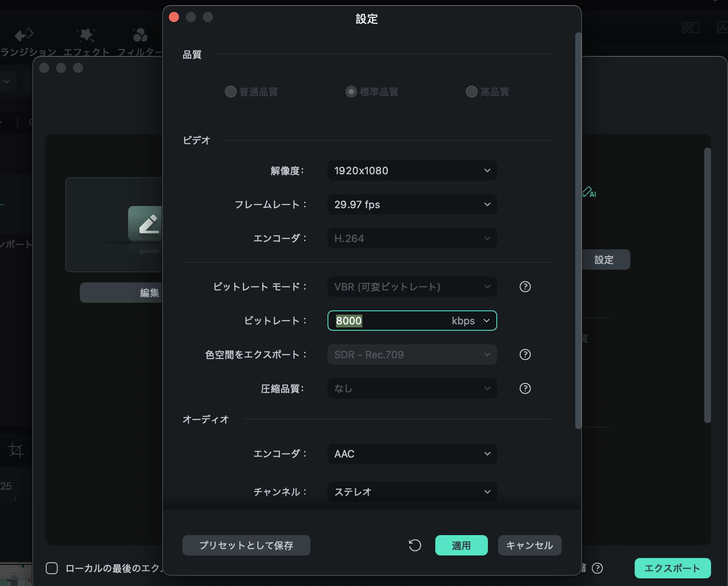Toggle the ローカルの最後のエクスポート checkbox

tap(52, 568)
